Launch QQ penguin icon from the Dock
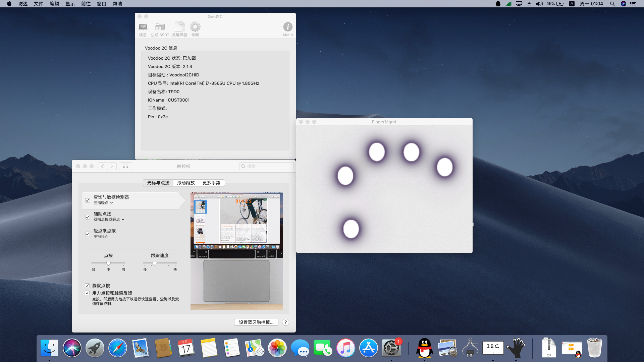 click(424, 348)
